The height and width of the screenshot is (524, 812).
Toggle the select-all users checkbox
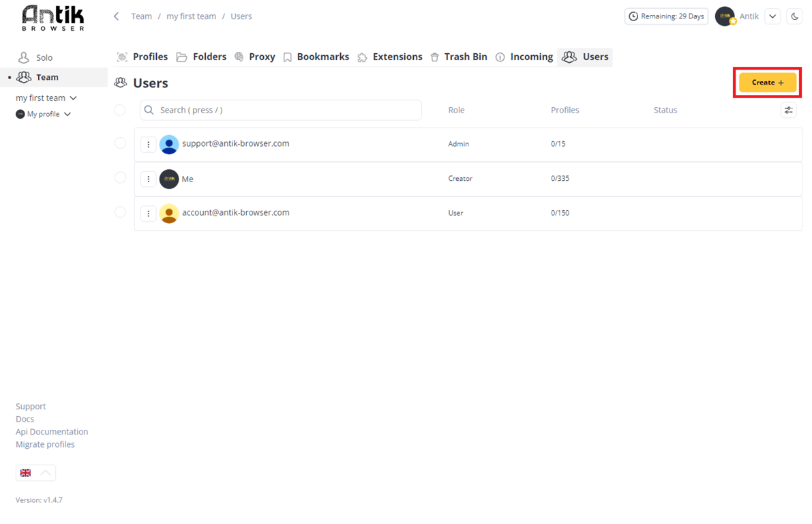click(x=119, y=110)
